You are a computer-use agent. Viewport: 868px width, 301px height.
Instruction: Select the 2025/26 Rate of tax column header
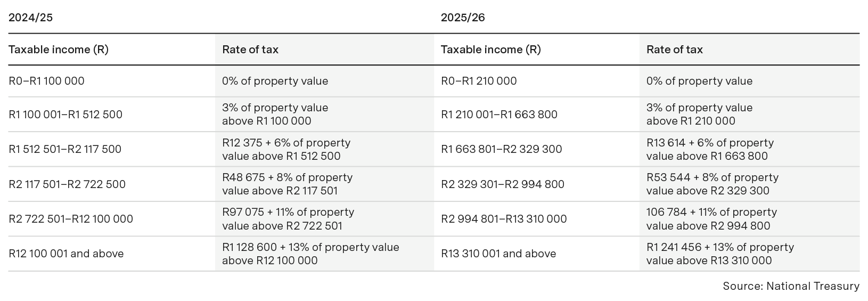[674, 50]
